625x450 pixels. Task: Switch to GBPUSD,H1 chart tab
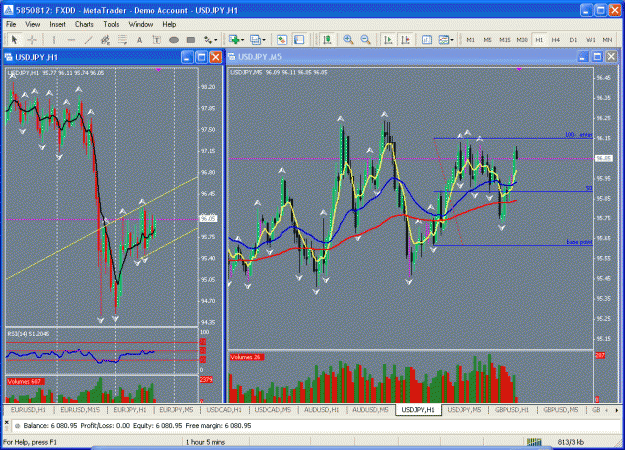click(512, 410)
